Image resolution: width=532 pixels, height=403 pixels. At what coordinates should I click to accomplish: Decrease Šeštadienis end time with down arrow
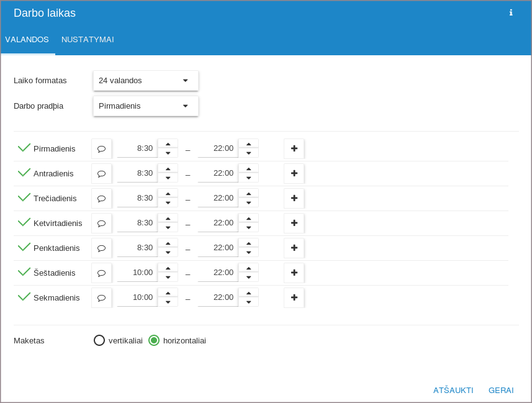tap(248, 277)
